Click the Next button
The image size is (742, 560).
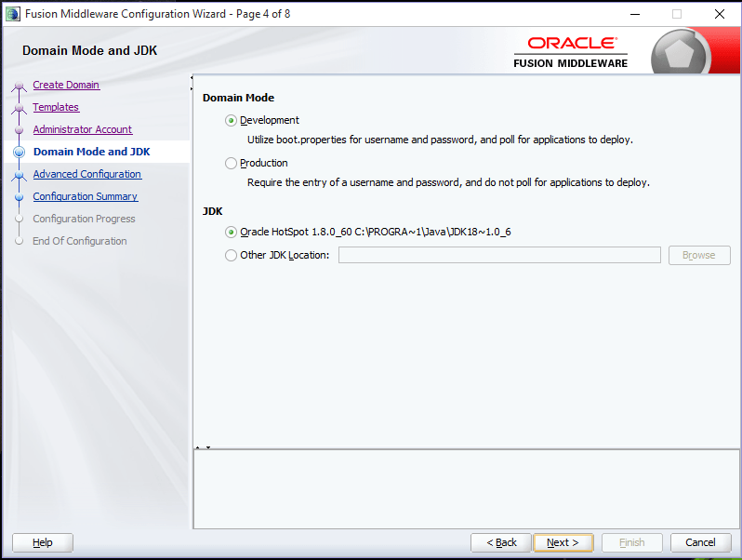[x=563, y=542]
